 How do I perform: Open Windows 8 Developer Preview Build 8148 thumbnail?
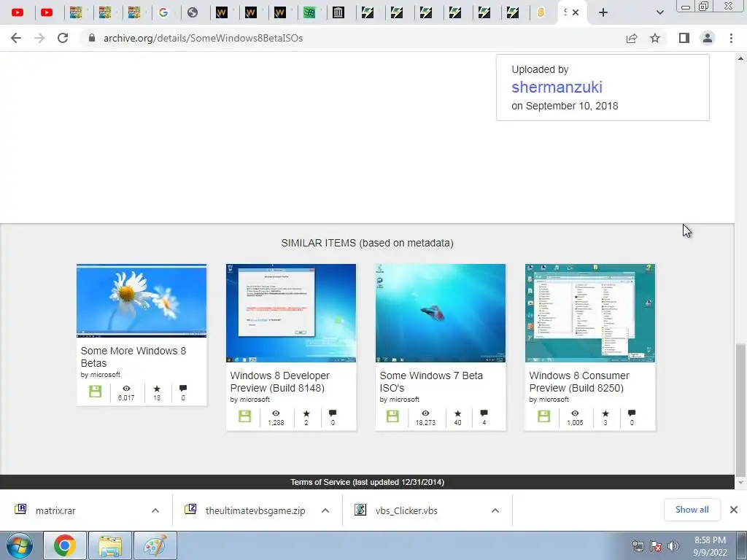click(291, 313)
